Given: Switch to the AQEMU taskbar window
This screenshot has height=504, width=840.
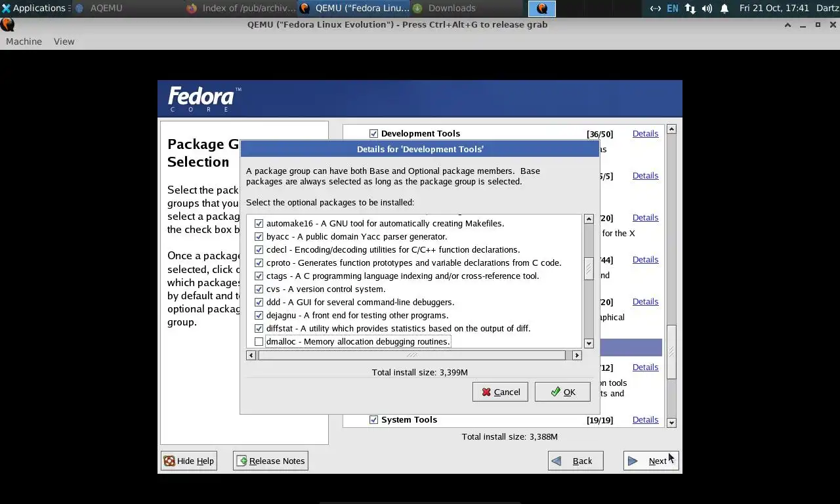Looking at the screenshot, I should pos(105,8).
